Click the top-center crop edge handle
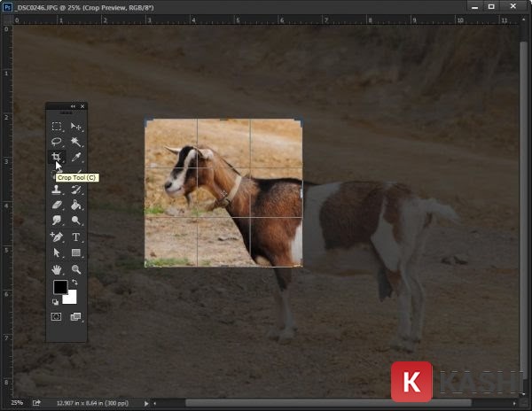Viewport: 532px width, 411px height. pos(224,119)
